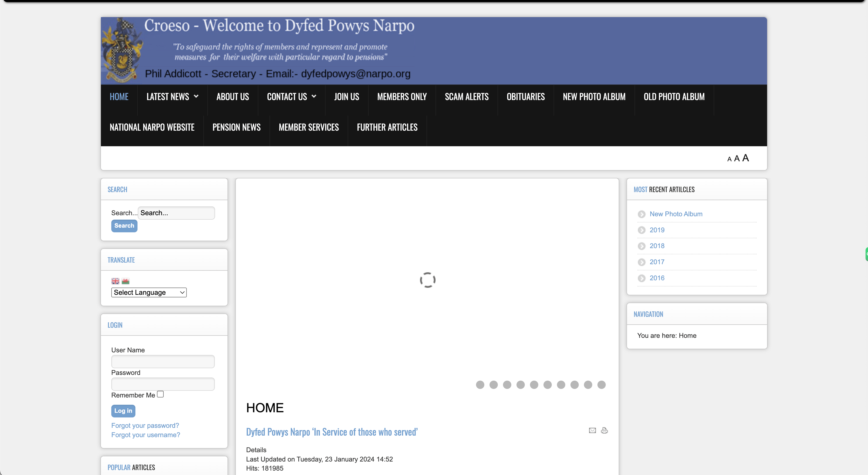Go to the second slideshow dot
The width and height of the screenshot is (868, 475).
pos(494,385)
